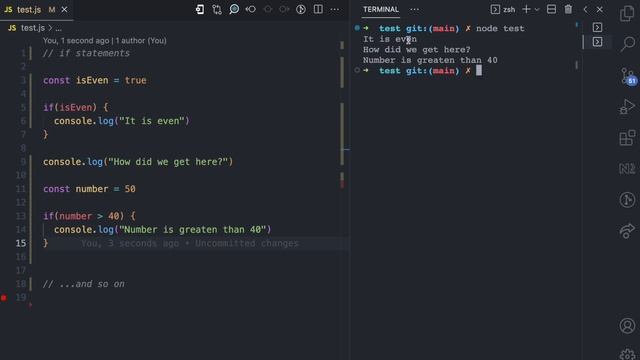The width and height of the screenshot is (640, 360).
Task: Switch to the TERMINAL panel tab
Action: click(381, 9)
